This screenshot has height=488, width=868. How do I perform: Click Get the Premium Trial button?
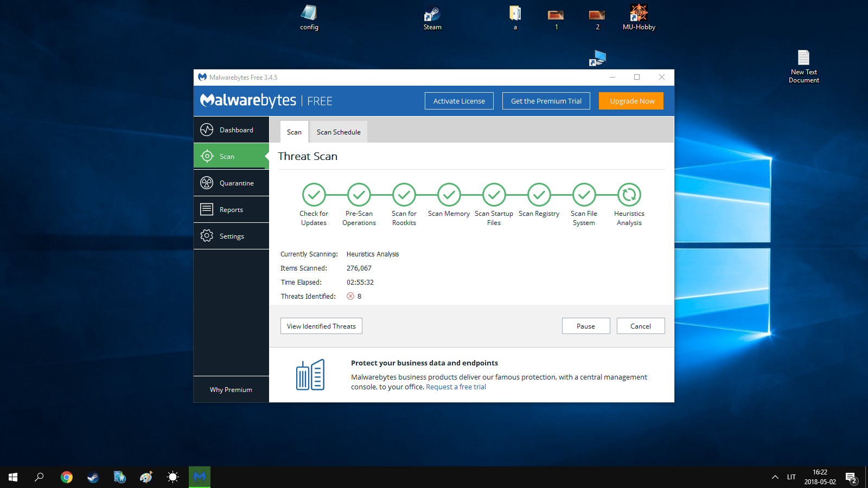click(x=546, y=101)
